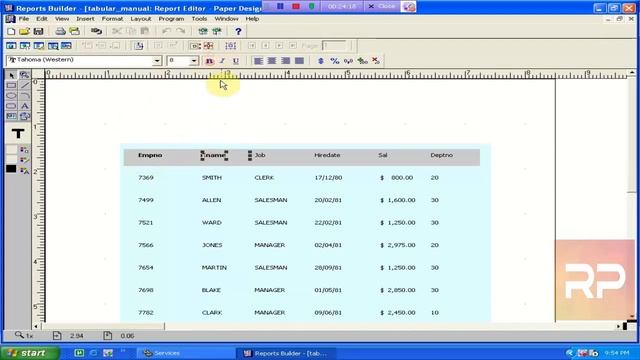
Task: Open the font size dropdown
Action: coord(194,61)
